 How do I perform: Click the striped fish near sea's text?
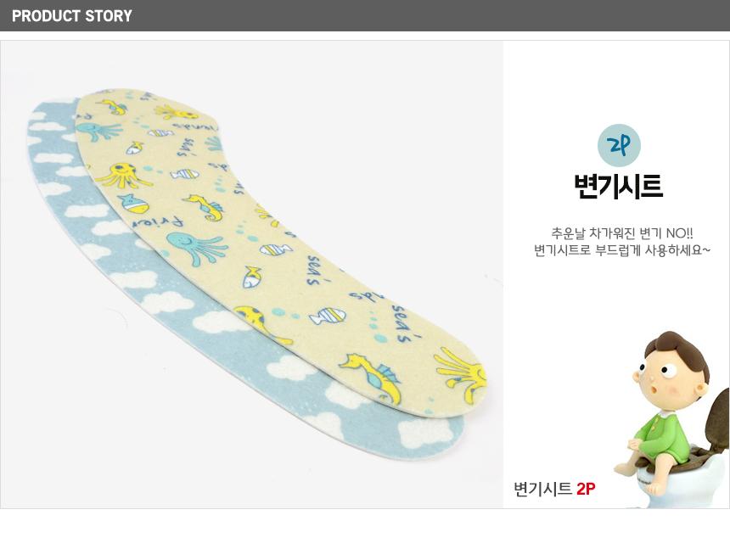328,316
